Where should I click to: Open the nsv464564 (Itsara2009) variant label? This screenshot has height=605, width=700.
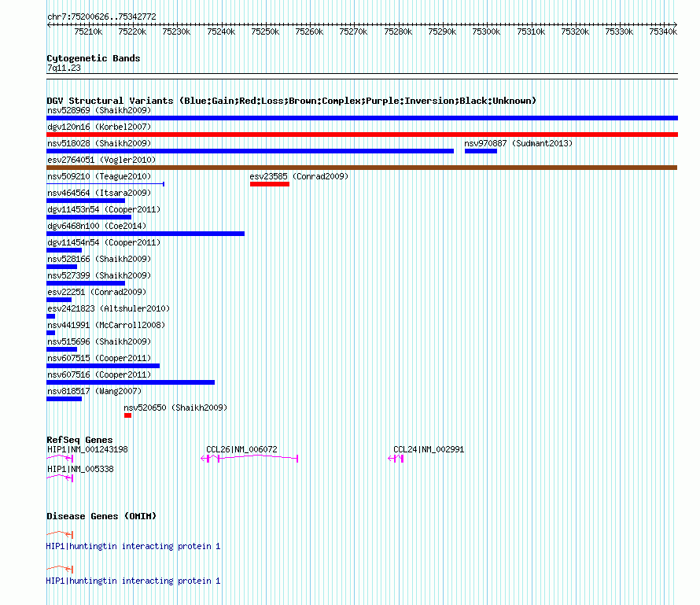pos(99,193)
